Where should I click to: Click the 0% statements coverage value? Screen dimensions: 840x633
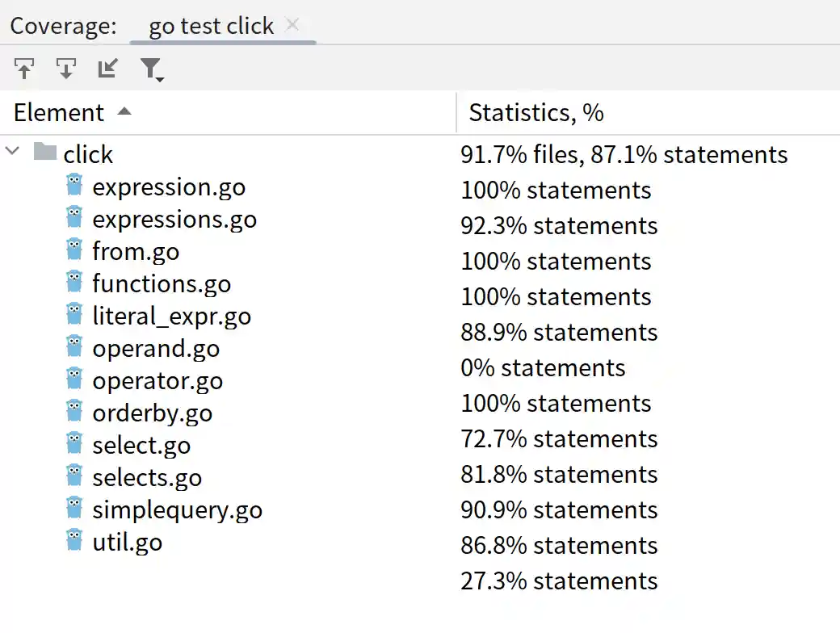pos(543,368)
